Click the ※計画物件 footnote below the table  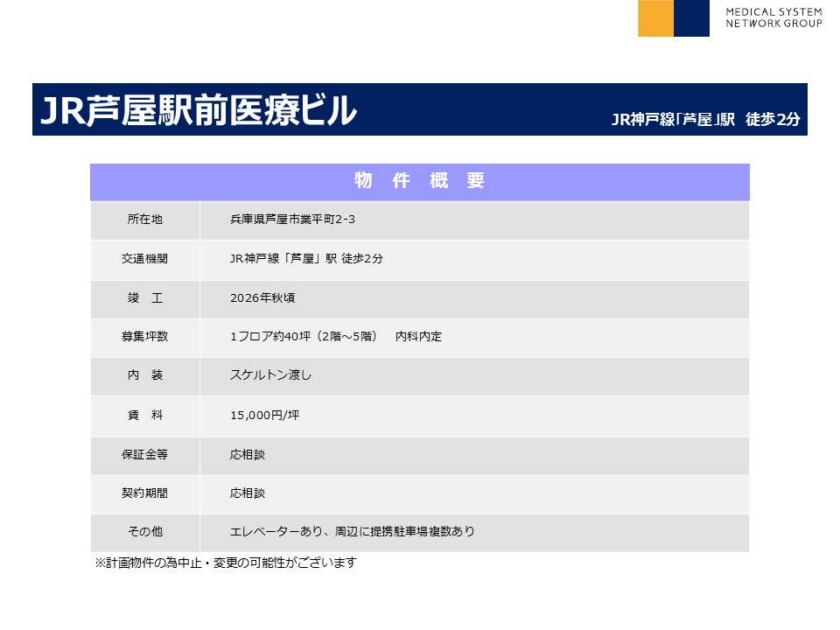[x=225, y=563]
